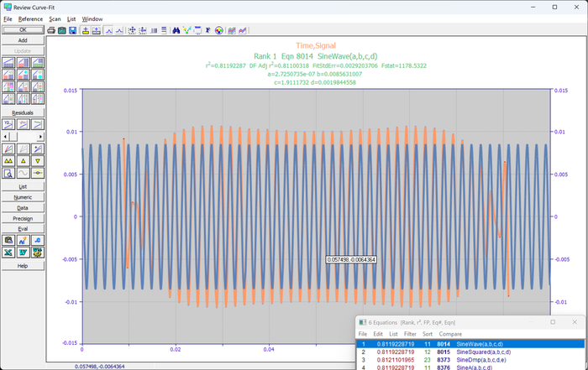Screen dimensions: 588x370
Task: Click the status bar coordinates 0.057498,-0.0064364
Action: 99,367
